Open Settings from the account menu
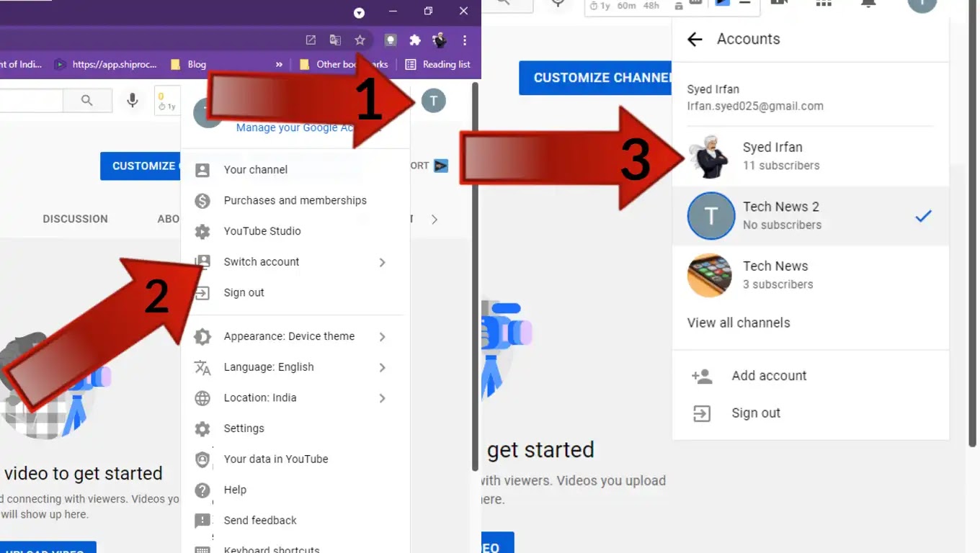This screenshot has width=980, height=553. tap(295, 428)
